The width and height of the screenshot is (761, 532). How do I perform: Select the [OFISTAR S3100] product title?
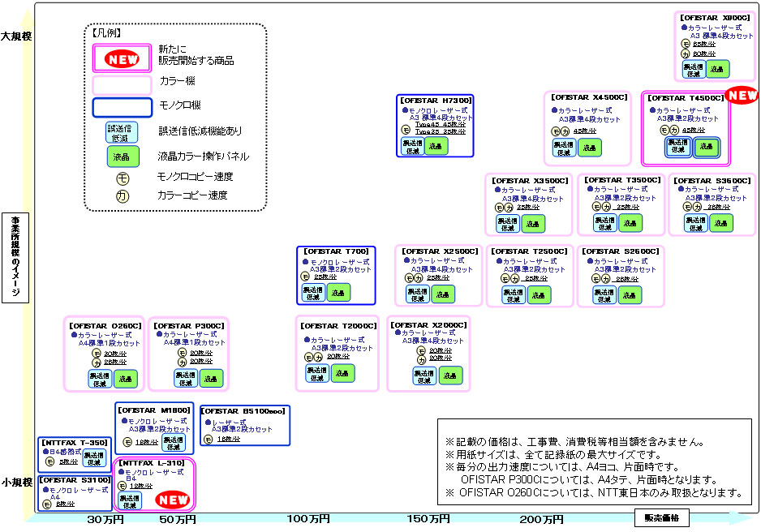(75, 480)
